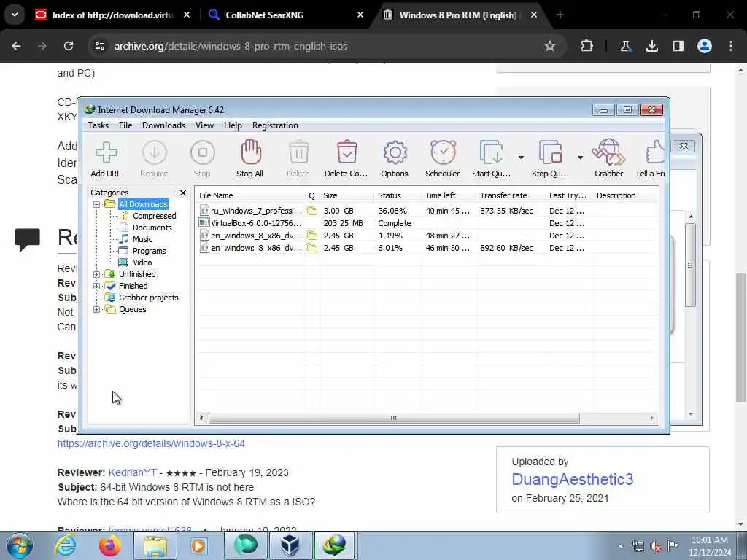Open a new Chrome tab

tap(560, 15)
